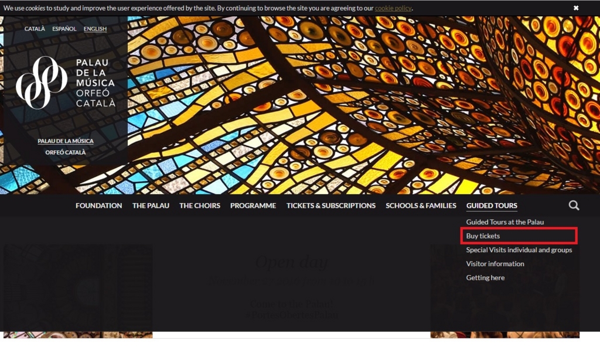Click the Guided Tours menu heading

[x=492, y=205]
